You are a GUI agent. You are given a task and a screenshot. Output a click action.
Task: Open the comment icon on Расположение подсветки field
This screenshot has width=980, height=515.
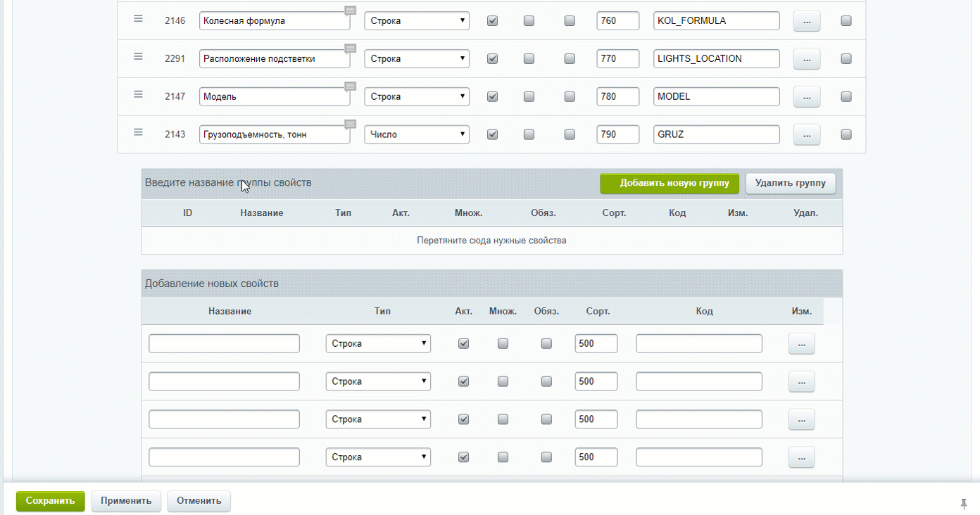(350, 49)
